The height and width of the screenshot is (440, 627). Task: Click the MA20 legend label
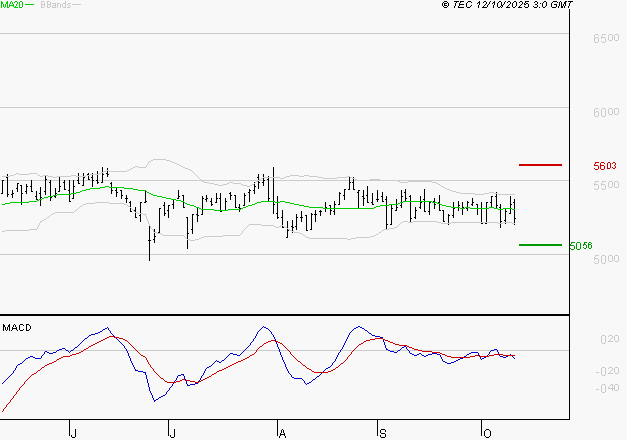pos(11,5)
